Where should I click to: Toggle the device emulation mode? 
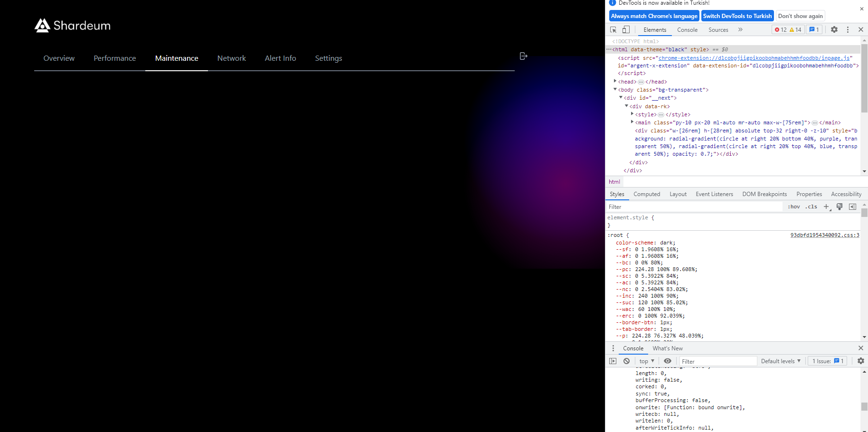click(x=626, y=29)
